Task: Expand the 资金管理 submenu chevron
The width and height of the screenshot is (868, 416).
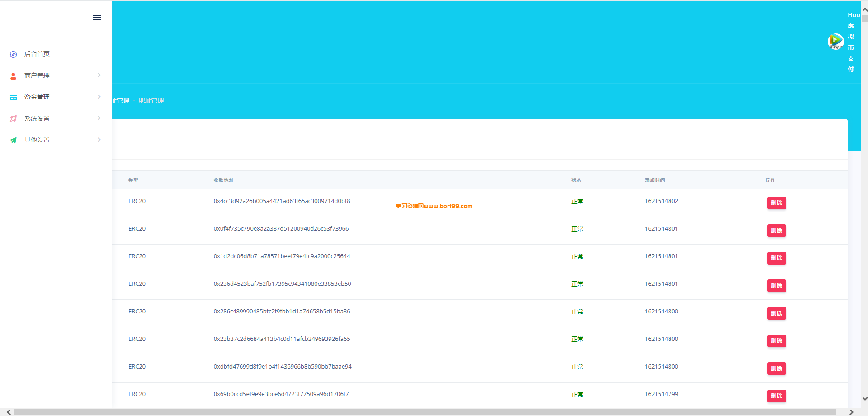Action: 99,97
